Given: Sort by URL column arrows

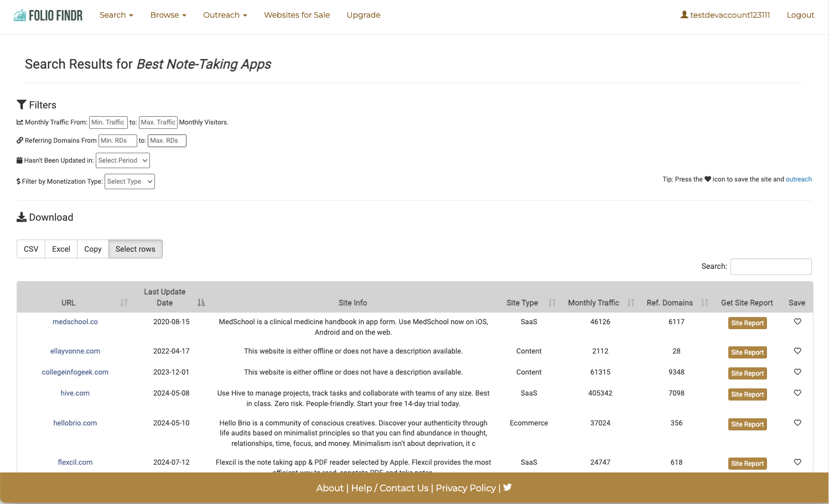Looking at the screenshot, I should [x=124, y=303].
